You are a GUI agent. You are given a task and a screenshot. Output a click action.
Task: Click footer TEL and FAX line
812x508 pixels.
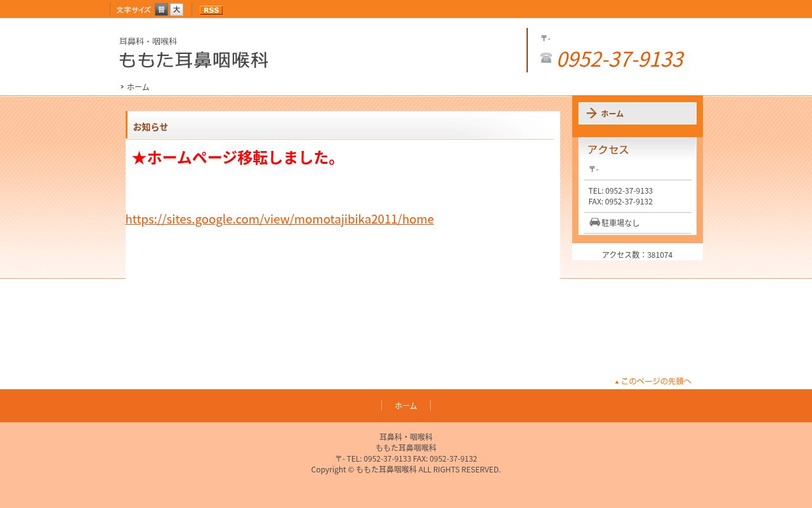tap(406, 458)
